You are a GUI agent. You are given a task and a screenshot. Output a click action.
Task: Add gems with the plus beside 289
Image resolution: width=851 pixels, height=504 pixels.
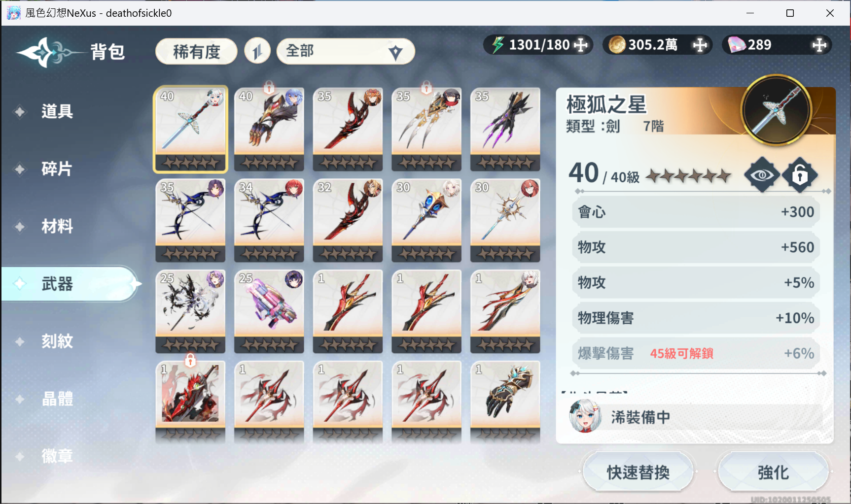point(819,45)
